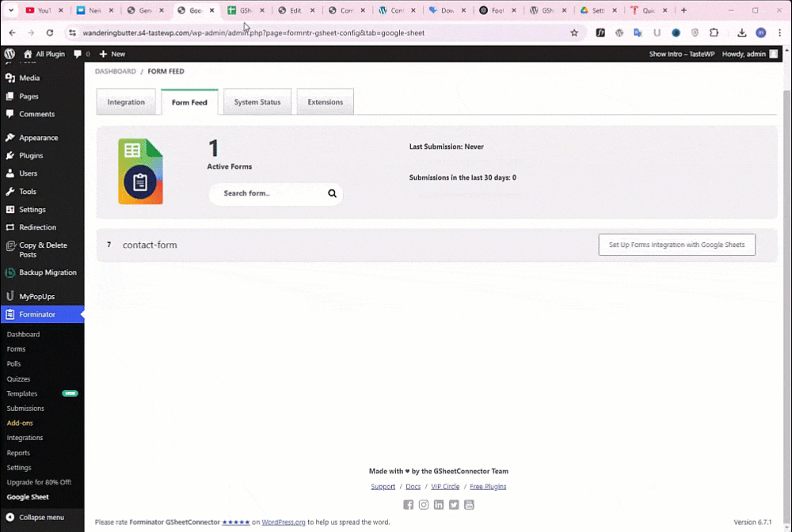Open the WordPress.org link
This screenshot has width=792, height=532.
coord(284,522)
